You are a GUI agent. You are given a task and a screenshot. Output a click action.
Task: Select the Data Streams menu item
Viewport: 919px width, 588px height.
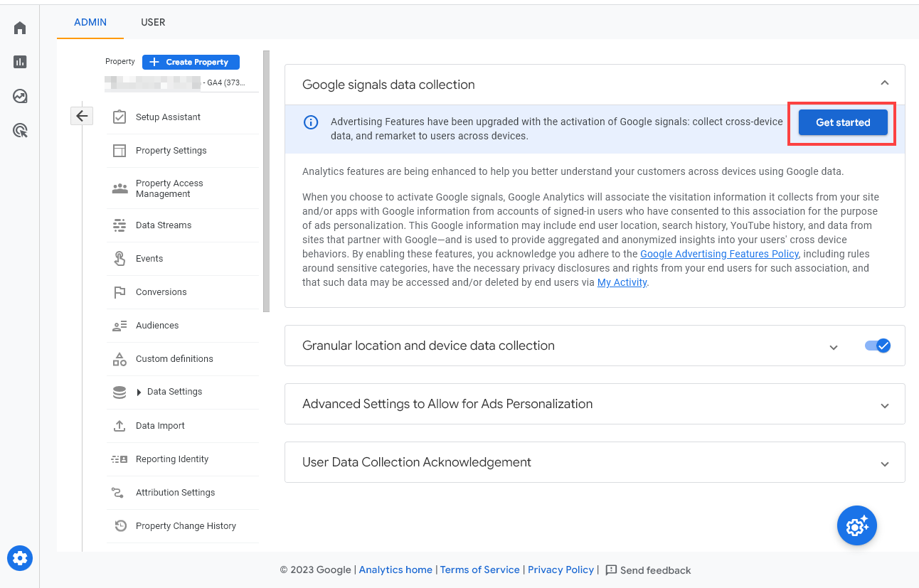[163, 225]
